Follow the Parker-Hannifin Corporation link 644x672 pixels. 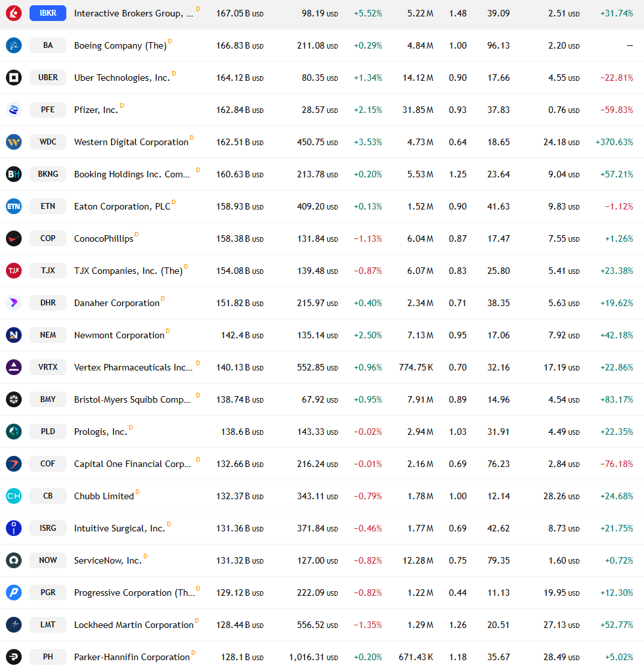(x=132, y=657)
